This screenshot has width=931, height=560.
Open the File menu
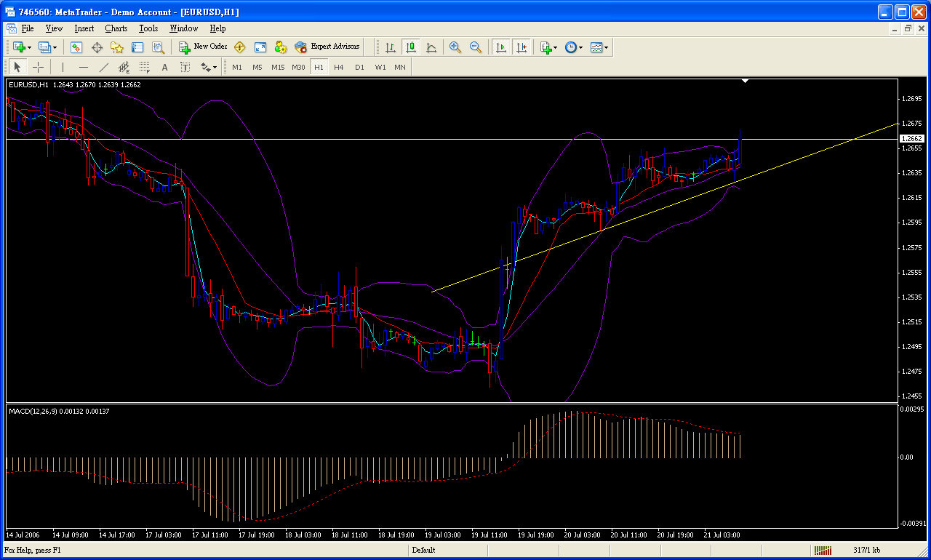coord(28,28)
